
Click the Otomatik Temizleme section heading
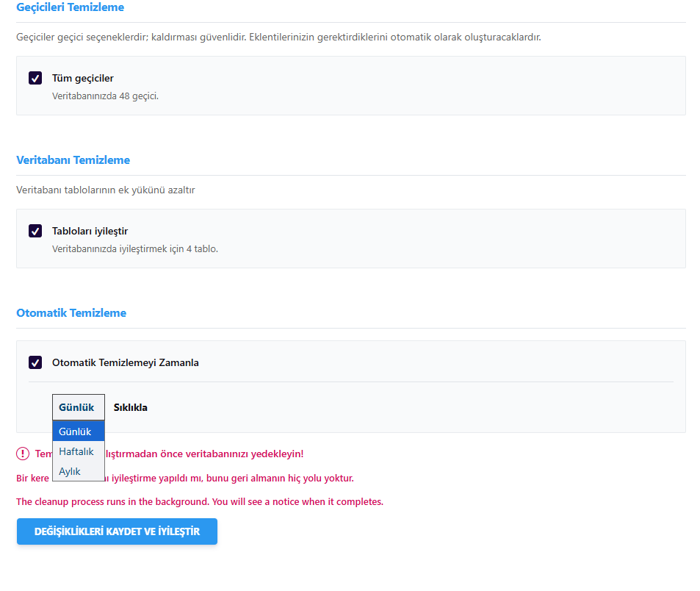pos(71,313)
